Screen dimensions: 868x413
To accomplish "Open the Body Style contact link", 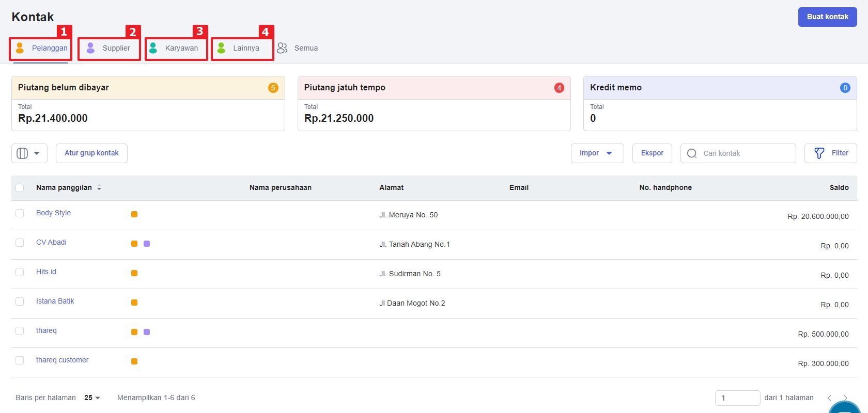I will click(53, 213).
